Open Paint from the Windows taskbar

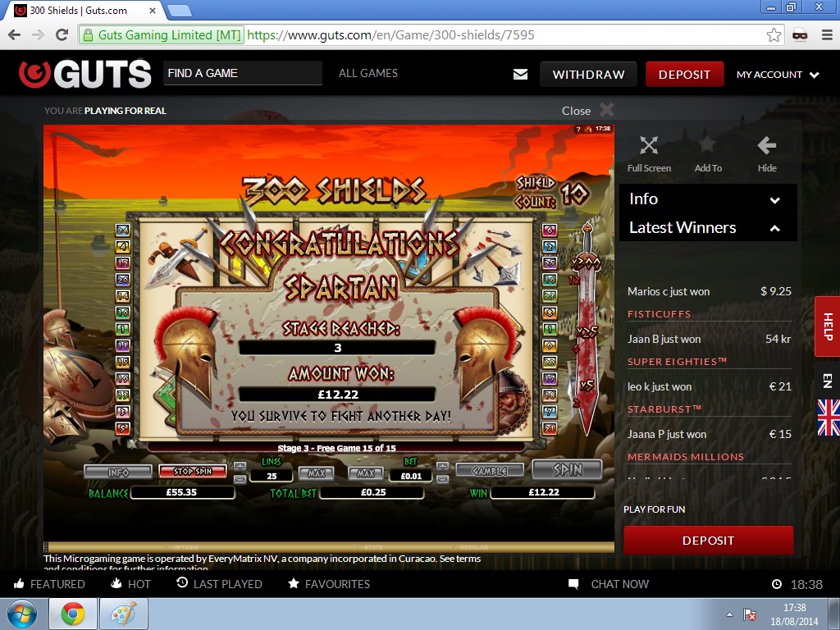[123, 614]
